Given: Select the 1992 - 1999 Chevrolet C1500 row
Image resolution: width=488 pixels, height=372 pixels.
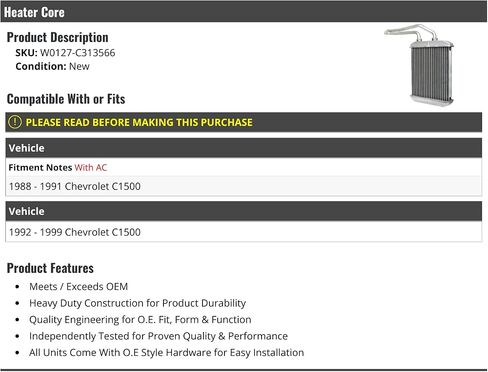Looking at the screenshot, I should (x=244, y=232).
